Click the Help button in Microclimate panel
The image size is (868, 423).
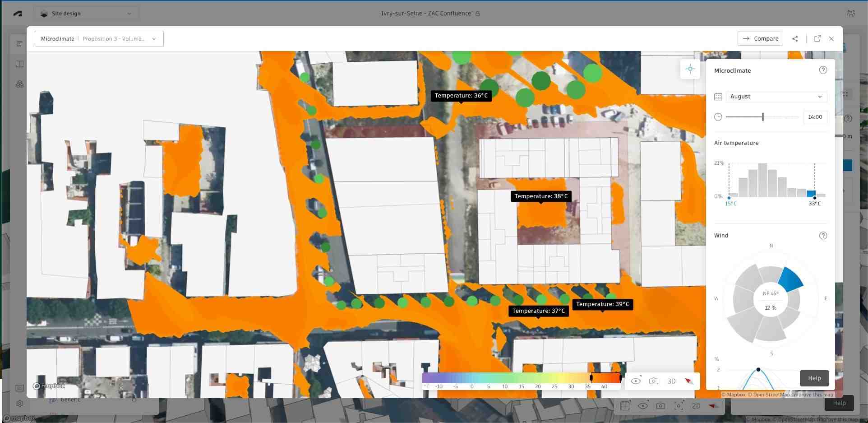tap(814, 378)
